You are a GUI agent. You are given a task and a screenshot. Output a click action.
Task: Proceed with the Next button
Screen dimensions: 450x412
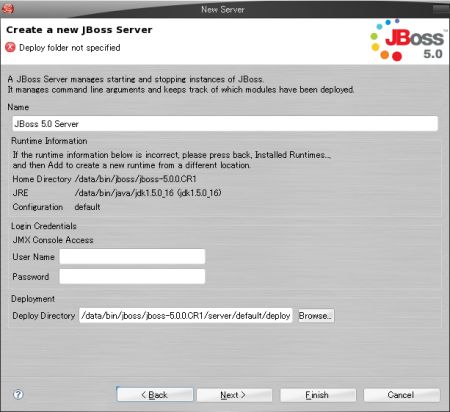click(x=234, y=395)
